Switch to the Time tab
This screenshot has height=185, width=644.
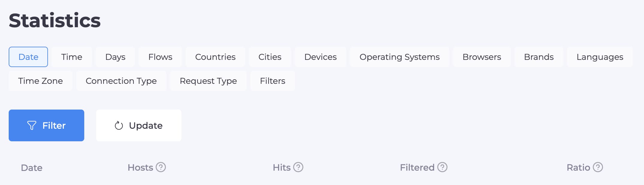(x=72, y=57)
